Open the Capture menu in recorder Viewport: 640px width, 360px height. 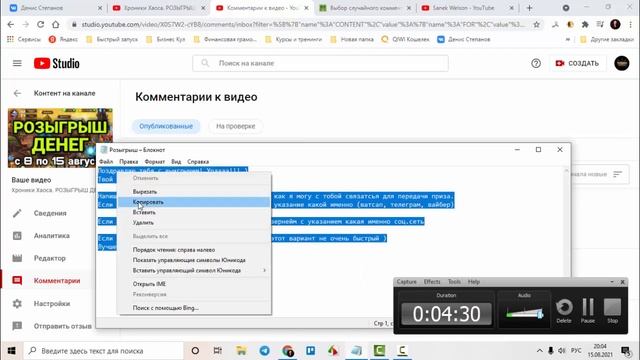click(x=407, y=282)
